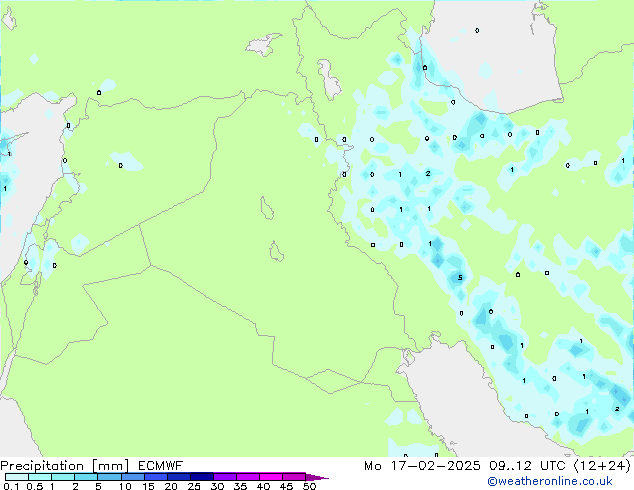Click the 0.5–1 mm legend swatch
The height and width of the screenshot is (490, 634).
(40, 477)
